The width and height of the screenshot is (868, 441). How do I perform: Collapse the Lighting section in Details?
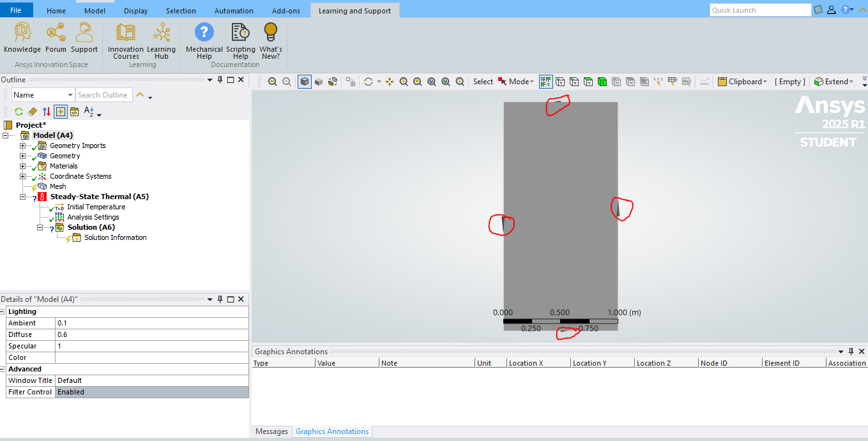(3, 311)
